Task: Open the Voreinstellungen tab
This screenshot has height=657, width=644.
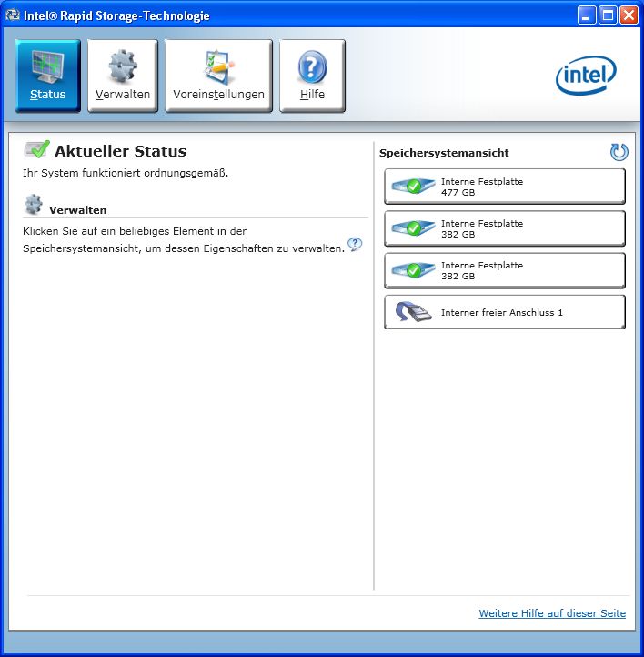Action: (x=218, y=76)
